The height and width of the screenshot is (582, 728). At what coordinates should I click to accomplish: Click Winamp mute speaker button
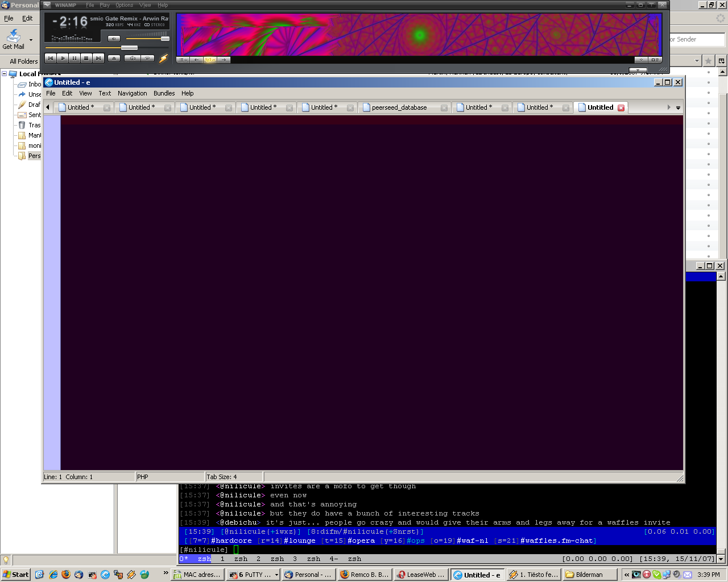tap(114, 39)
